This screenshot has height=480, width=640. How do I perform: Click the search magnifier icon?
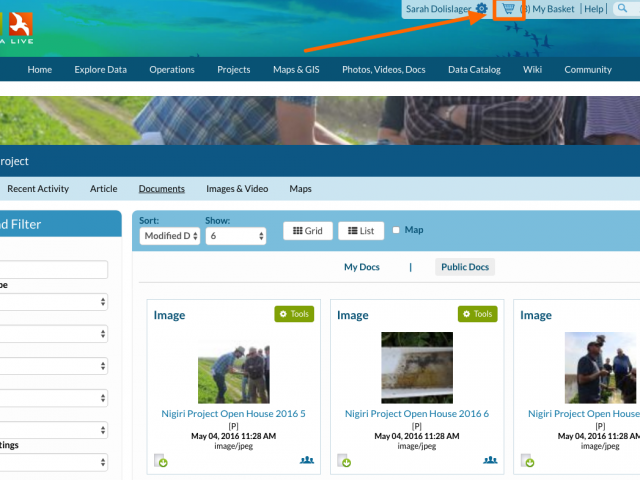622,8
